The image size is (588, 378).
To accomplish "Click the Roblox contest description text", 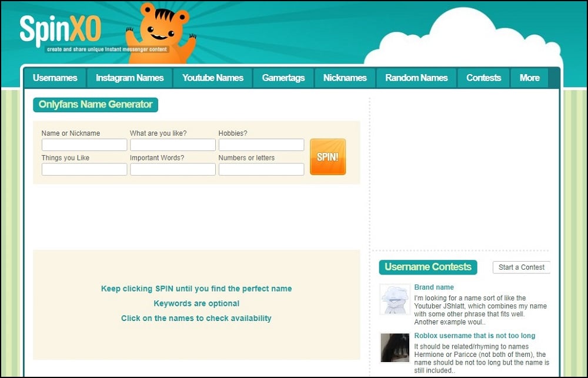I will pos(482,359).
